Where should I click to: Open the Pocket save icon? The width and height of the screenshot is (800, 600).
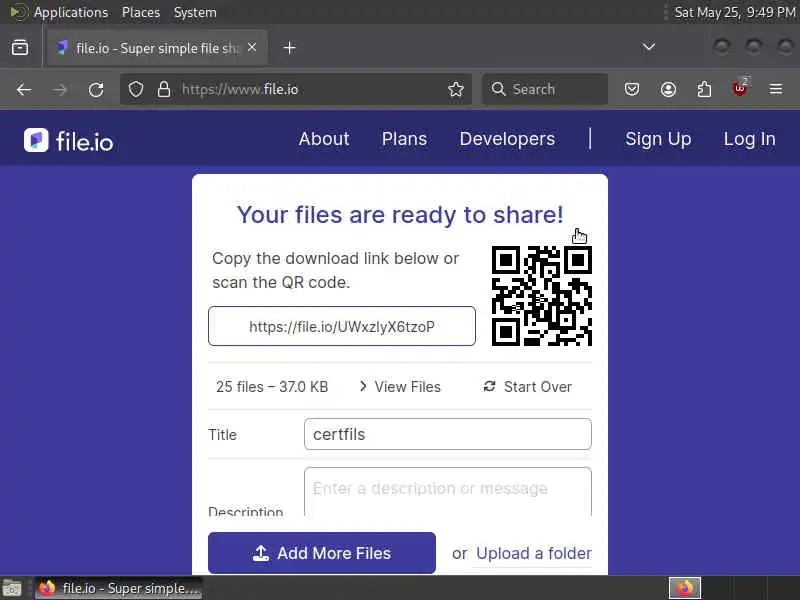tap(632, 90)
